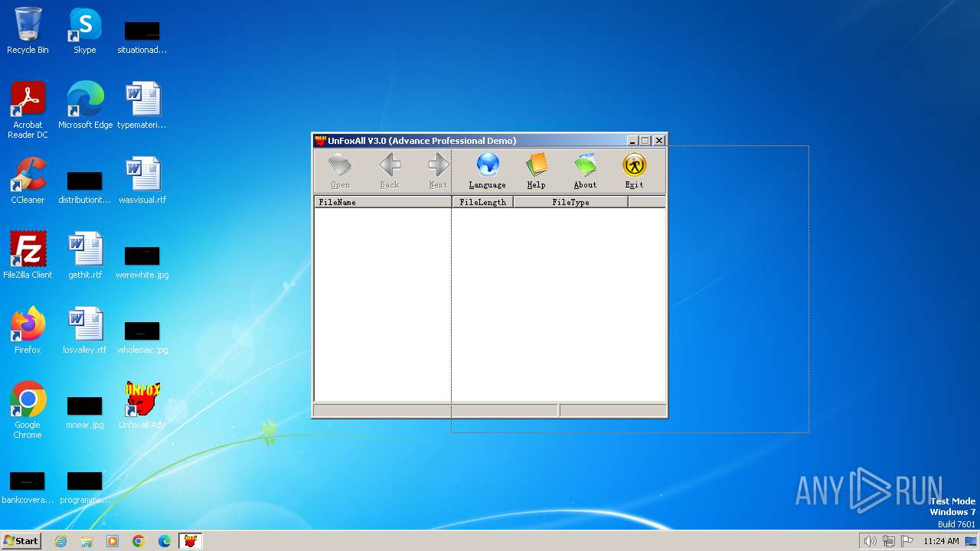Show the About dialog via toolbar

coord(585,171)
